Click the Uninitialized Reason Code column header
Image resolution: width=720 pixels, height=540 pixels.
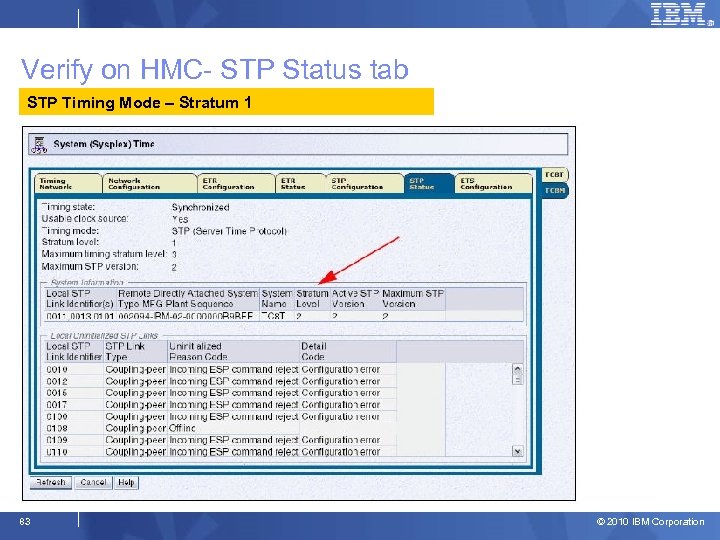coord(233,351)
